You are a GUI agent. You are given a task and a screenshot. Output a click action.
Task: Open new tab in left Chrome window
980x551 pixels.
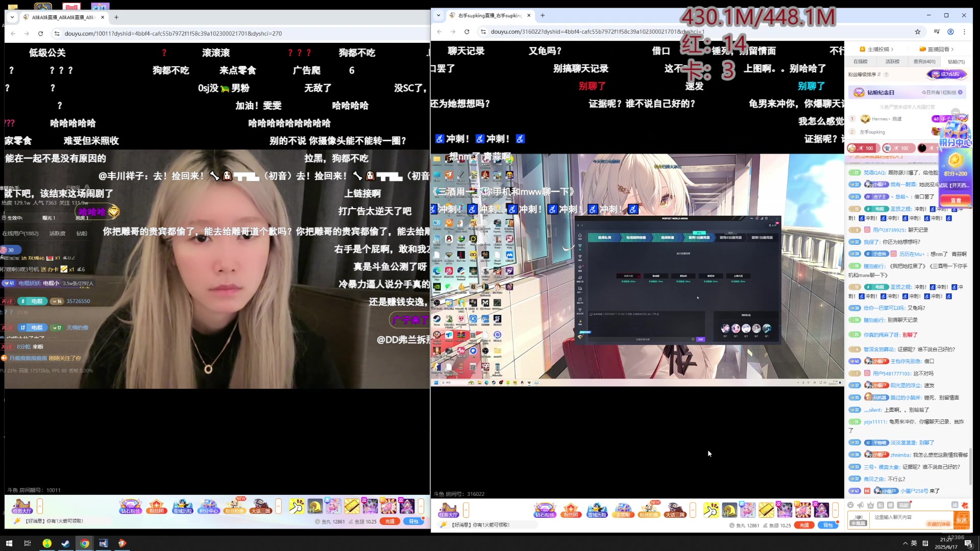pos(116,17)
